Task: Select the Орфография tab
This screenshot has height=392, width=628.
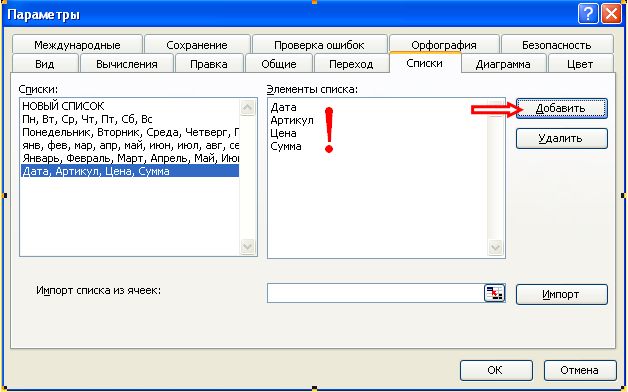Action: coord(444,45)
